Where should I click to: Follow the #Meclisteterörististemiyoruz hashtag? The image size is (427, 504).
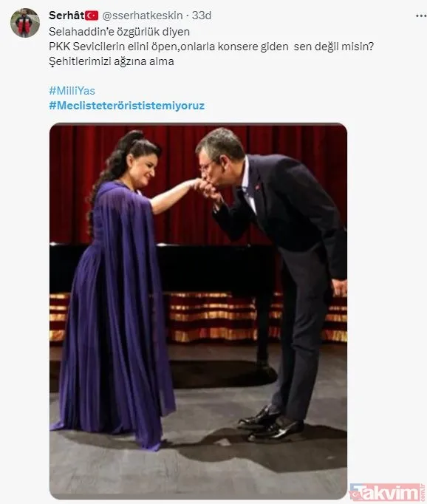(126, 106)
